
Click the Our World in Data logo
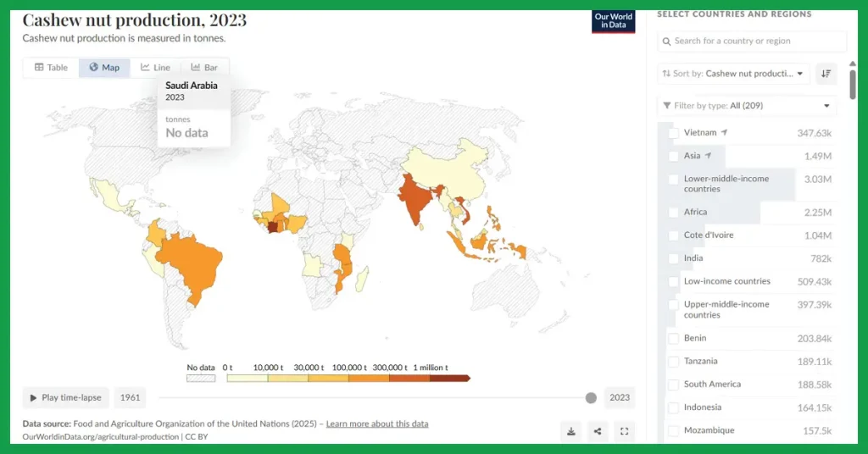coord(614,21)
